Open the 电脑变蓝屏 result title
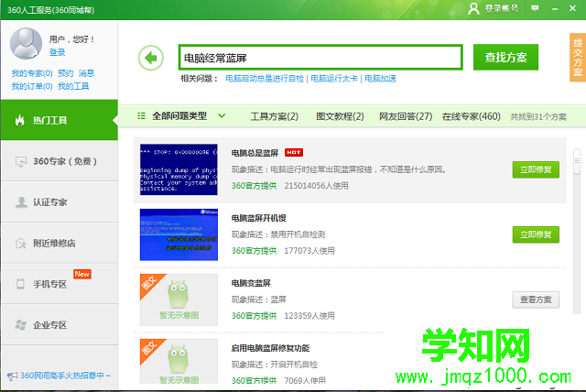586x392 pixels. pos(251,283)
